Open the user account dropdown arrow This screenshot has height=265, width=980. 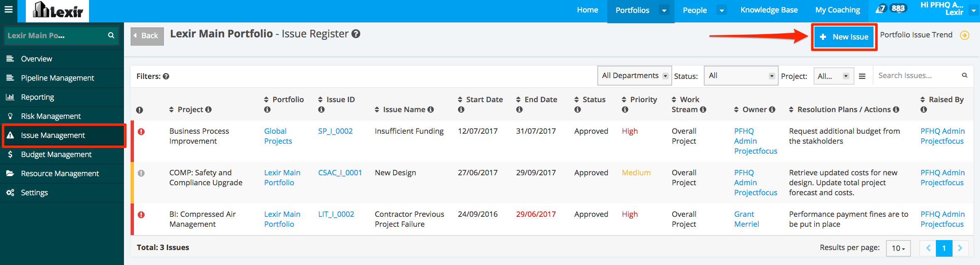coord(974,10)
